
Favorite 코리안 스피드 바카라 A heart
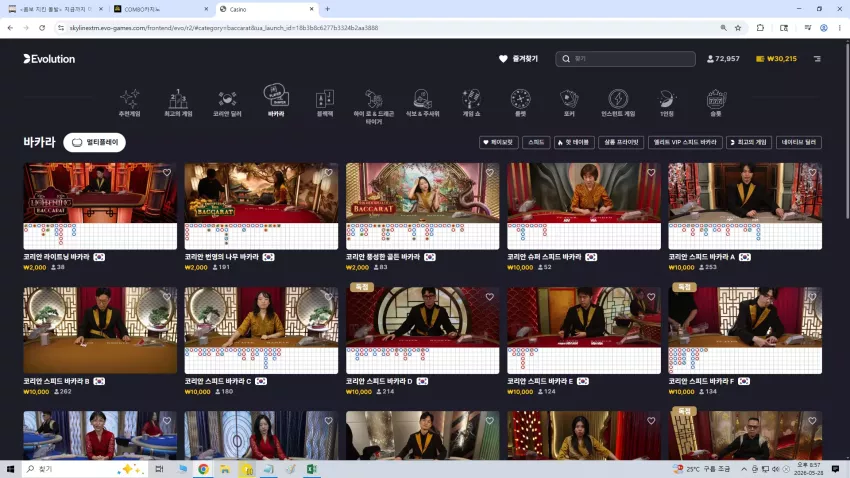[x=812, y=172]
